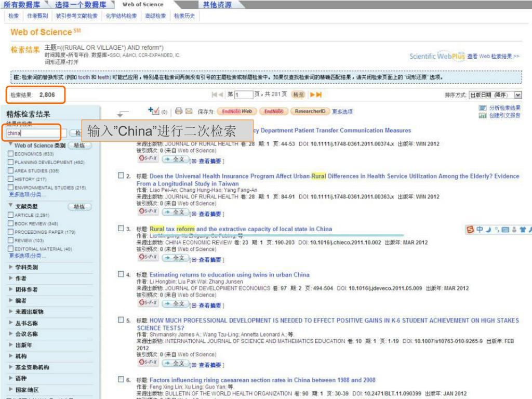Screen dimensions: 532x399
Task: Go to the next results page
Action: coord(312,95)
